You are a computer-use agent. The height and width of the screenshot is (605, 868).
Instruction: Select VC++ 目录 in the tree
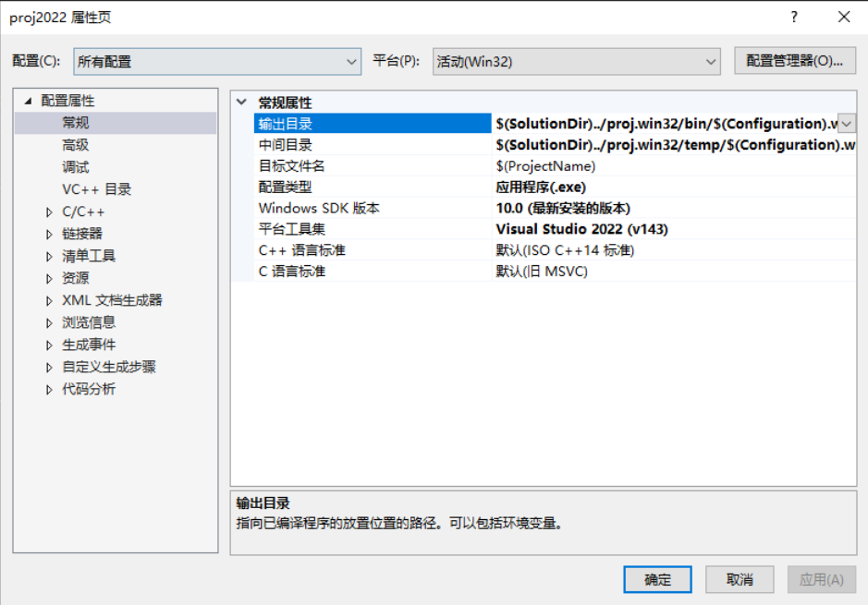point(96,189)
